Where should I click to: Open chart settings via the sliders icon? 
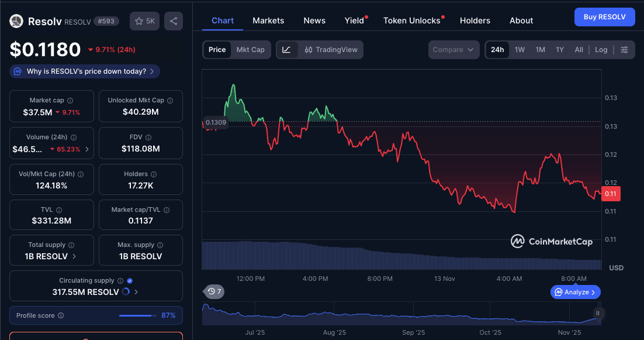coord(625,50)
